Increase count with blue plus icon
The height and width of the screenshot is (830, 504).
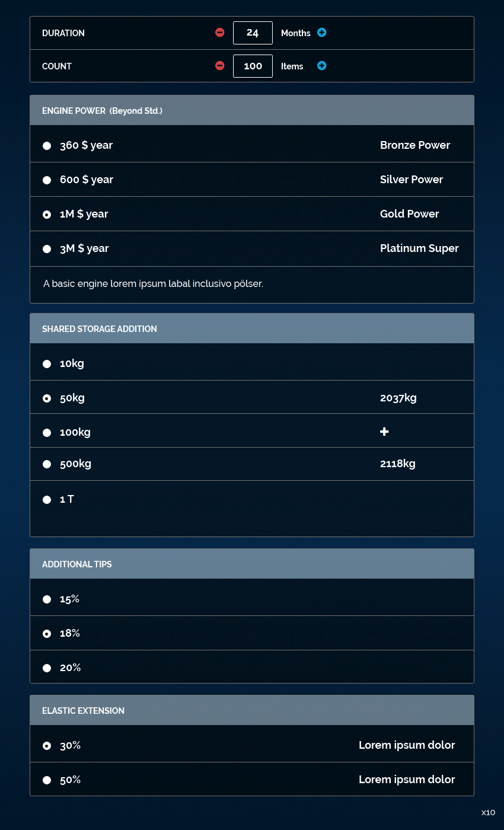[321, 66]
